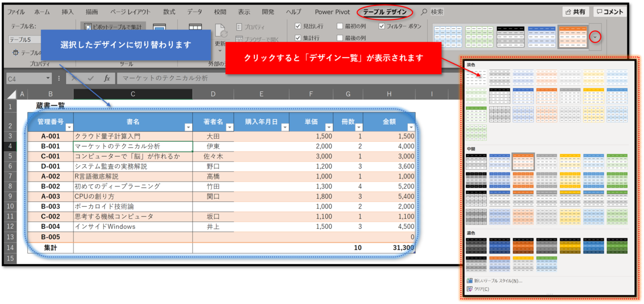This screenshot has height=304, width=644.
Task: Click the 蔵書一覧 title cell
Action: tap(50, 105)
